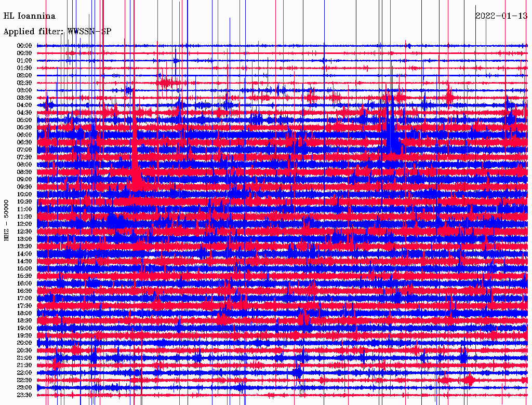The width and height of the screenshot is (532, 405).
Task: Select the 01:00 time label
Action: (24, 61)
